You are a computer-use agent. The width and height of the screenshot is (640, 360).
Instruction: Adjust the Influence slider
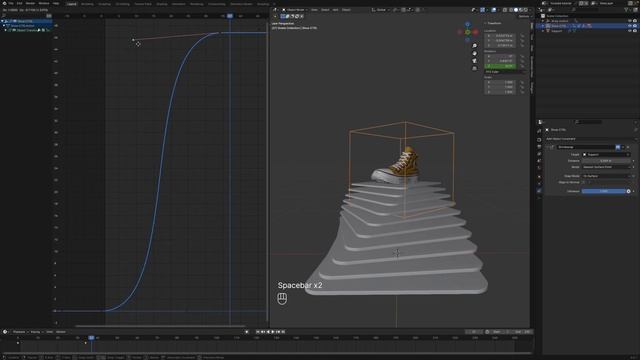pyautogui.click(x=604, y=191)
